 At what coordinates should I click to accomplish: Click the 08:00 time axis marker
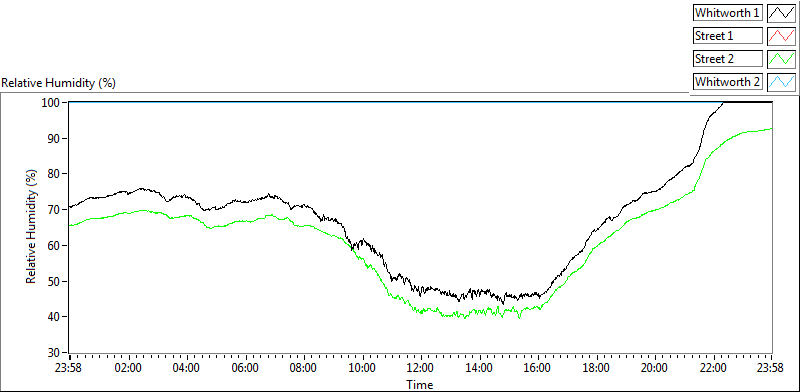(304, 368)
